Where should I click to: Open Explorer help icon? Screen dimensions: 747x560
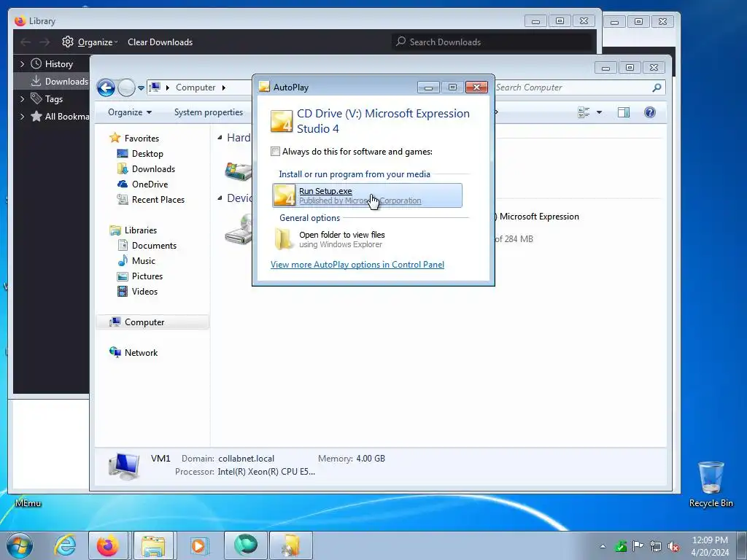650,112
